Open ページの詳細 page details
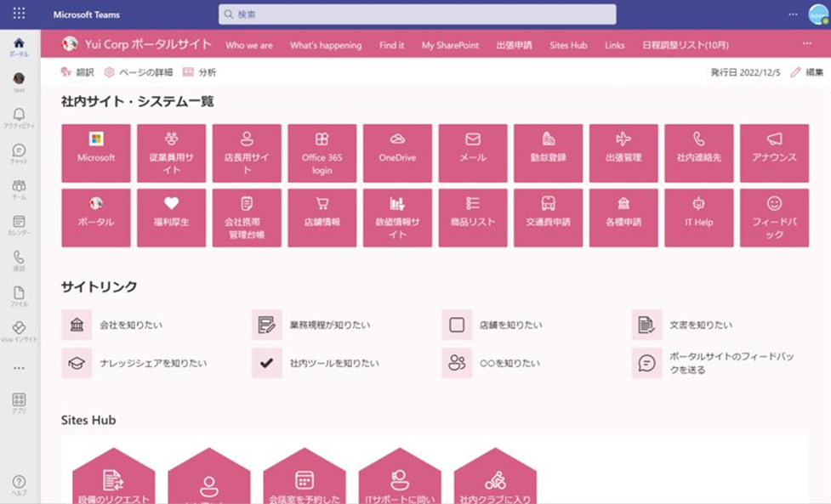831x504 pixels. [139, 72]
